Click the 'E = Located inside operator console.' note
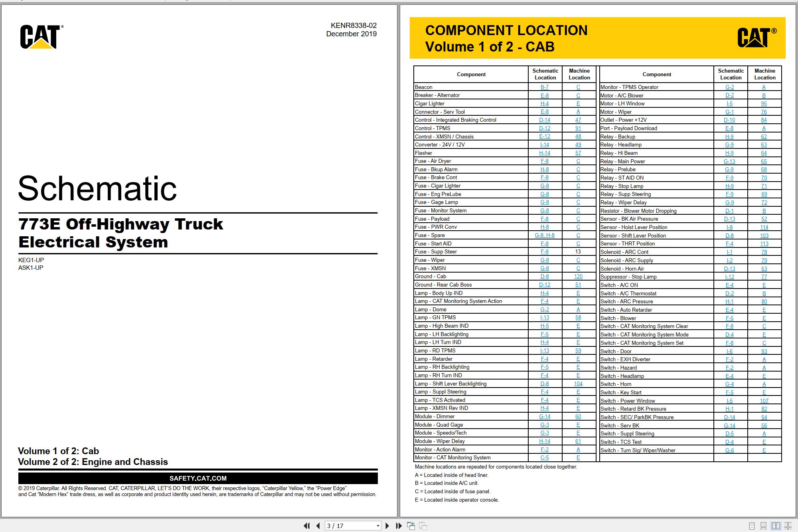Image resolution: width=798 pixels, height=532 pixels. [457, 500]
